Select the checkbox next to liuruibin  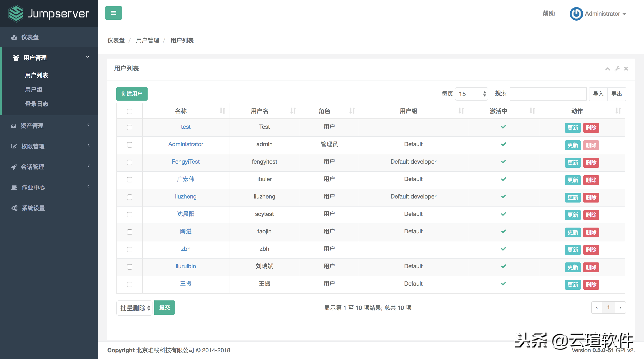(x=129, y=267)
